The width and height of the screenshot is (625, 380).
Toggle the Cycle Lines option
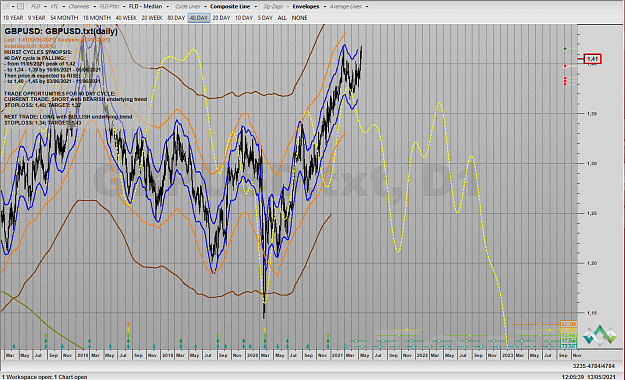188,6
